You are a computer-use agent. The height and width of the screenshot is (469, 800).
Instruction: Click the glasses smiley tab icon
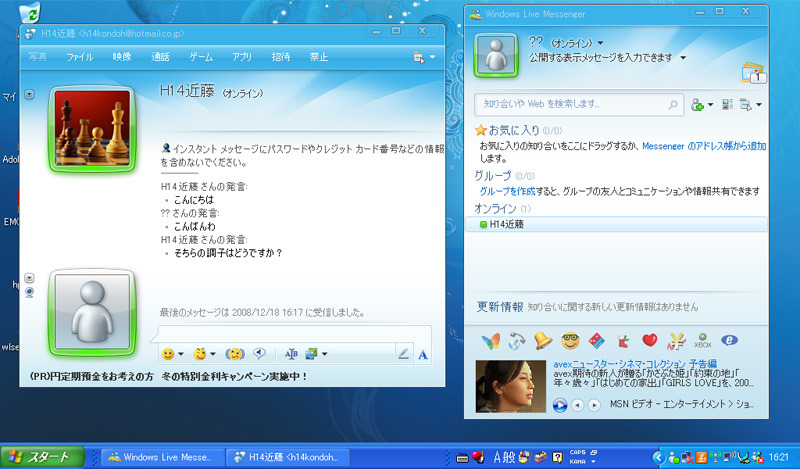(x=570, y=341)
